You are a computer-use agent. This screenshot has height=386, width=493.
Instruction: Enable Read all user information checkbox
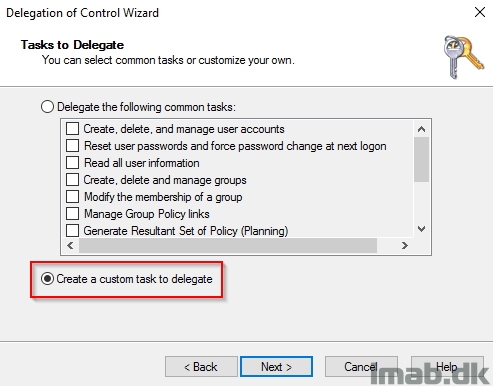coord(72,163)
